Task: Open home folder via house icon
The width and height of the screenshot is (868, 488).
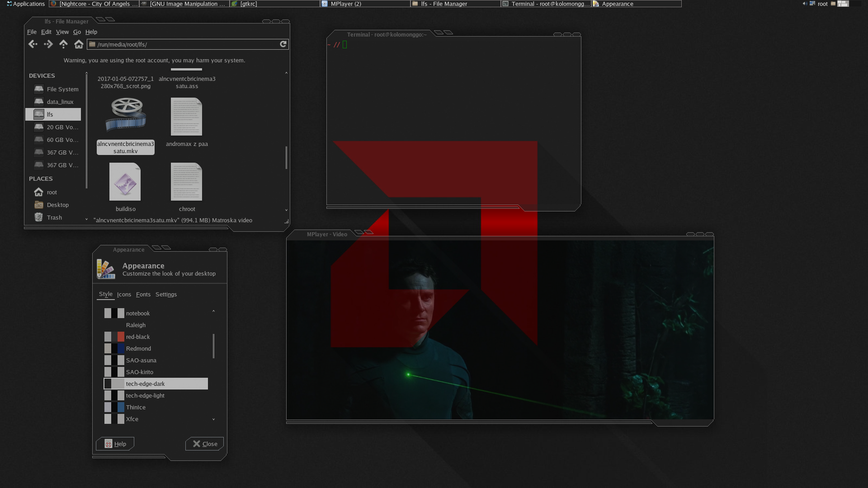Action: click(79, 44)
